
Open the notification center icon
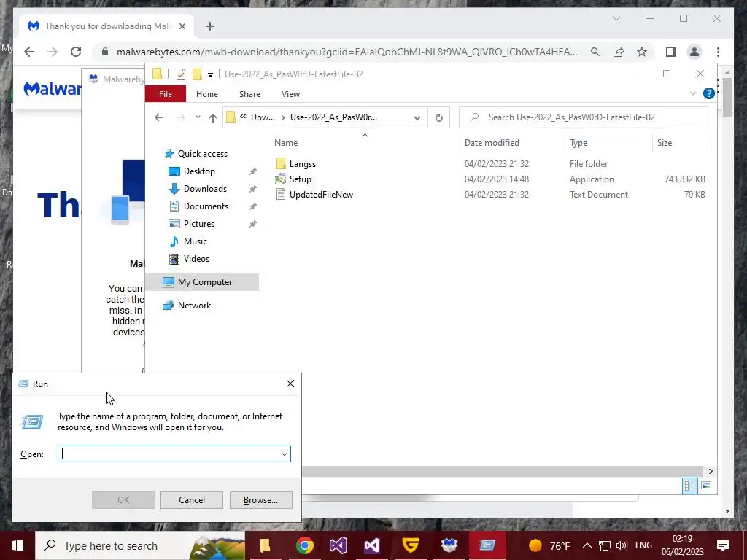click(723, 545)
